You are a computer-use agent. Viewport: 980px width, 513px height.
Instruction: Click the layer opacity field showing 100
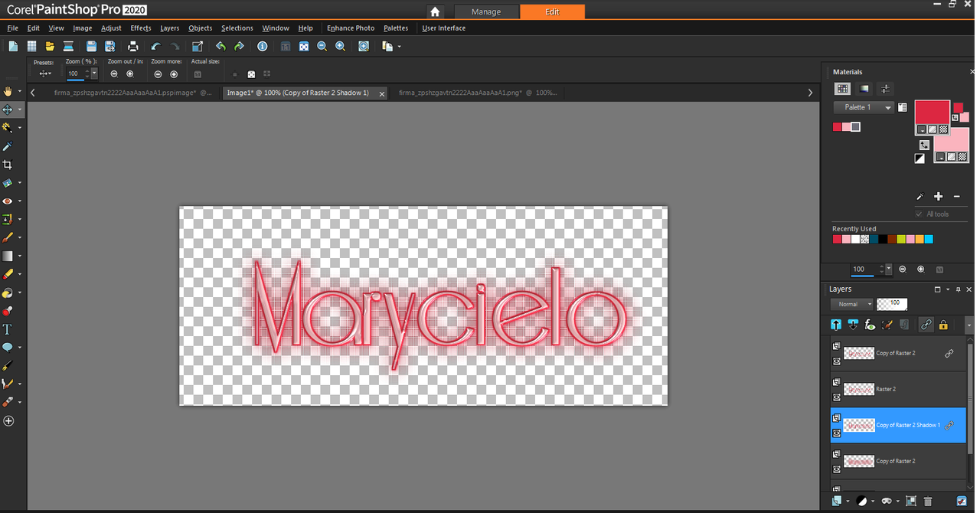click(892, 304)
